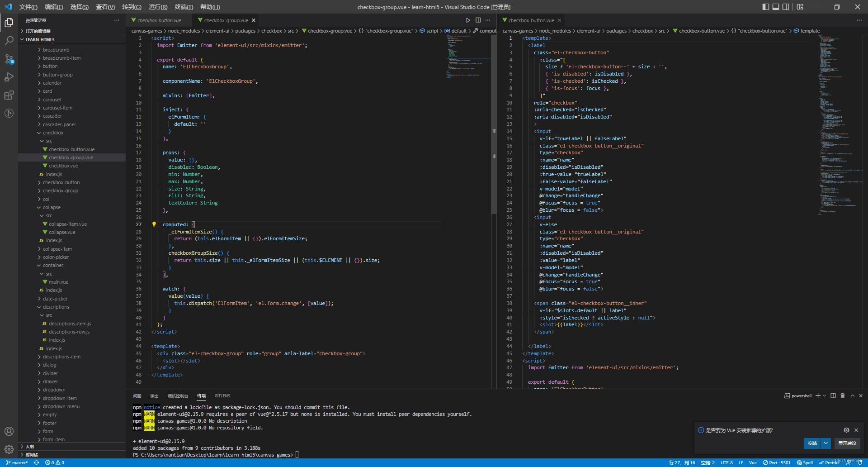Open Manage gear menu in activity bar
The height and width of the screenshot is (467, 868).
point(9,449)
